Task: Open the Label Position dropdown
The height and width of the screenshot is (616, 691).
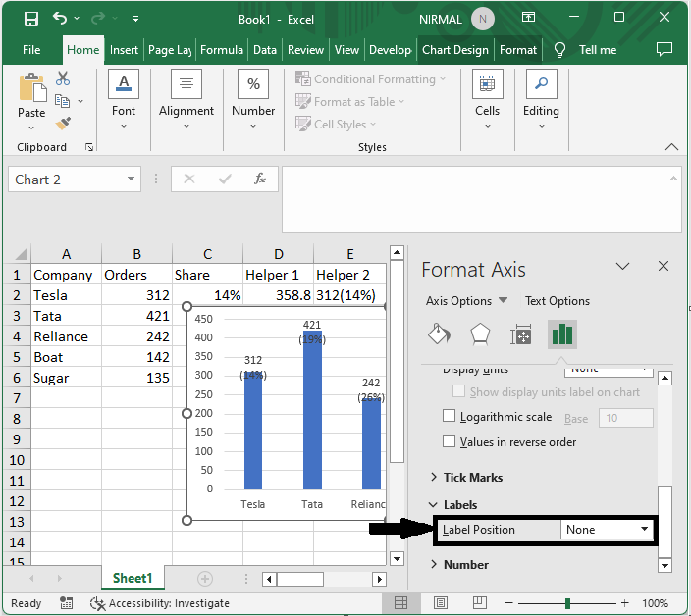Action: pyautogui.click(x=607, y=530)
